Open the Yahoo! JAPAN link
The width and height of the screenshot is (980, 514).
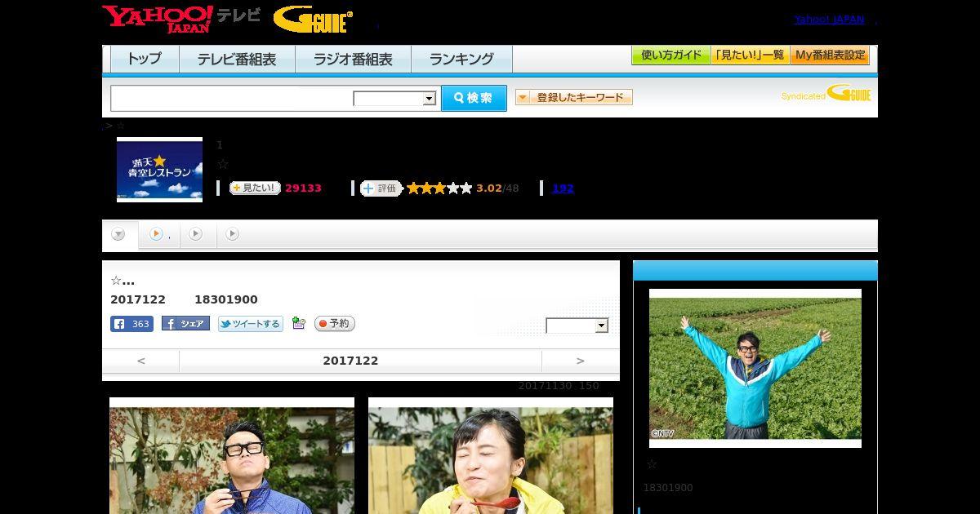coord(829,19)
